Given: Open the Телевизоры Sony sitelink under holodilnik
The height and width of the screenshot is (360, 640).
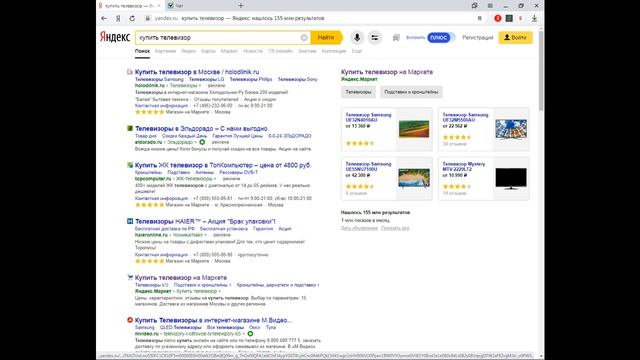Looking at the screenshot, I should [x=297, y=79].
